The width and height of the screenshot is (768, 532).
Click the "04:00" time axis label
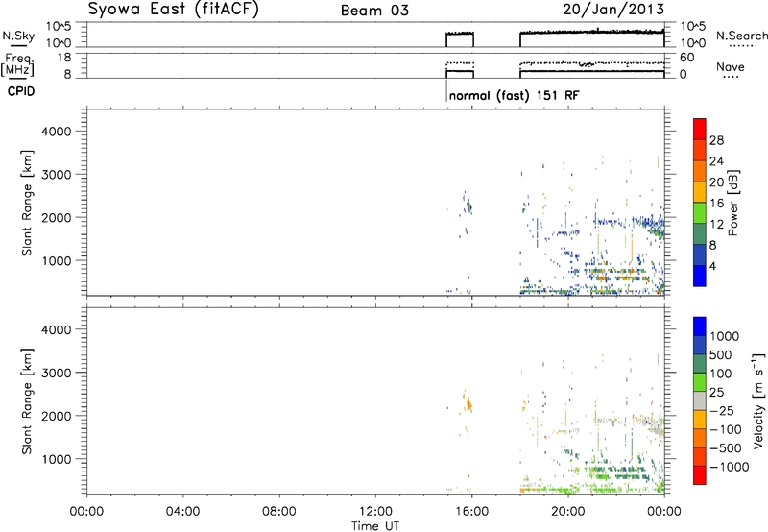point(182,512)
